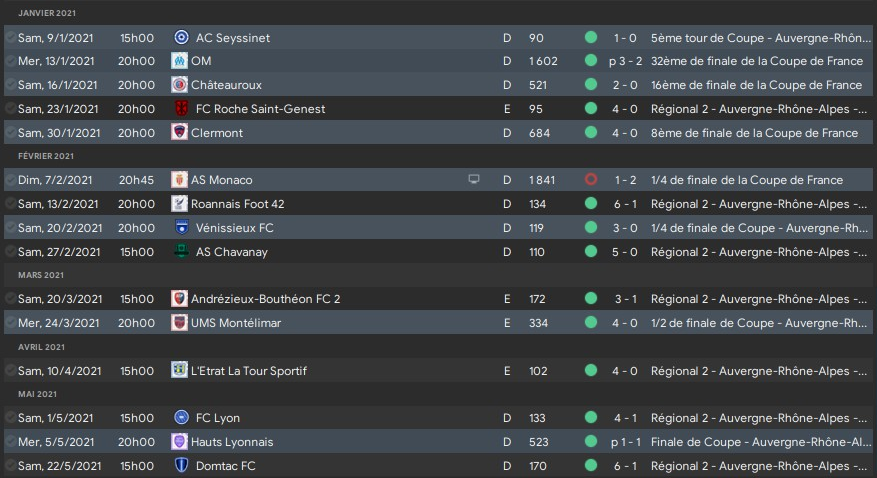877x478 pixels.
Task: Click the Châteauroux club badge
Action: point(181,85)
